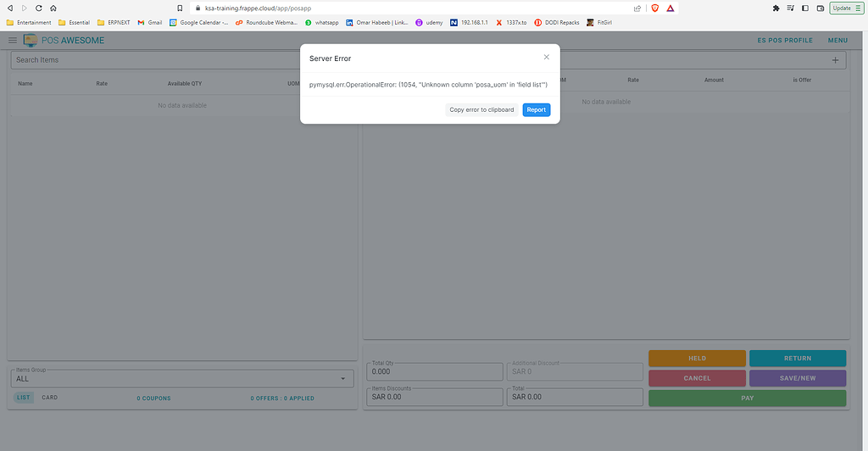
Task: Report the server error
Action: pyautogui.click(x=536, y=109)
